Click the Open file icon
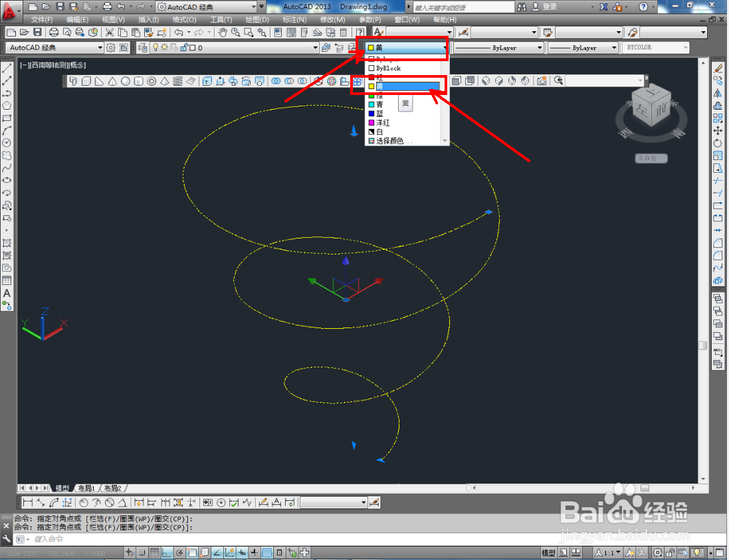This screenshot has width=729, height=560. (24, 33)
